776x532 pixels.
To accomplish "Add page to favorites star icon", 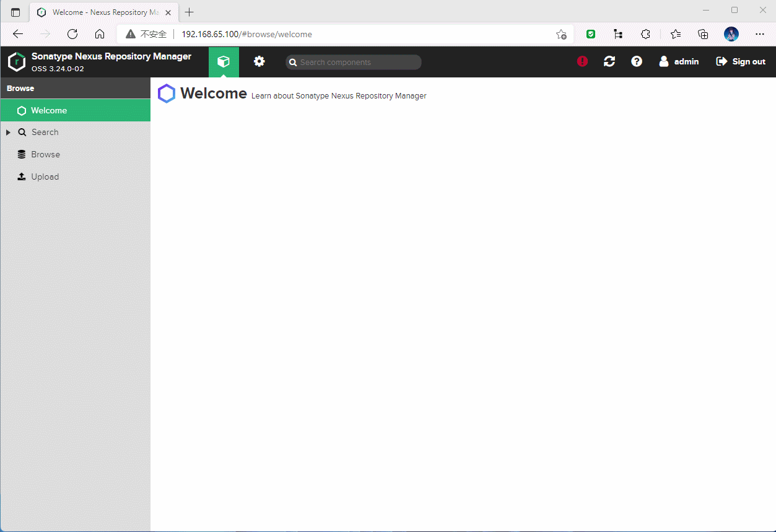I will coord(561,34).
